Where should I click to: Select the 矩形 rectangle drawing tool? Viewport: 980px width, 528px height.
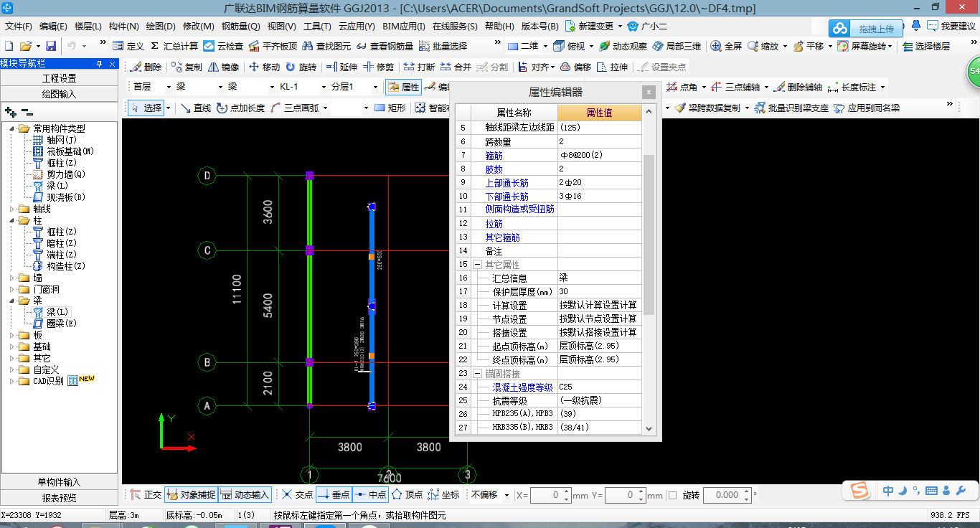click(x=390, y=108)
